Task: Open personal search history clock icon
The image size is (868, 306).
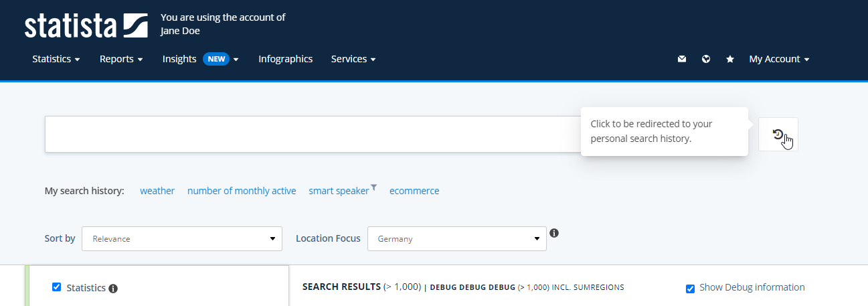Action: click(x=778, y=134)
